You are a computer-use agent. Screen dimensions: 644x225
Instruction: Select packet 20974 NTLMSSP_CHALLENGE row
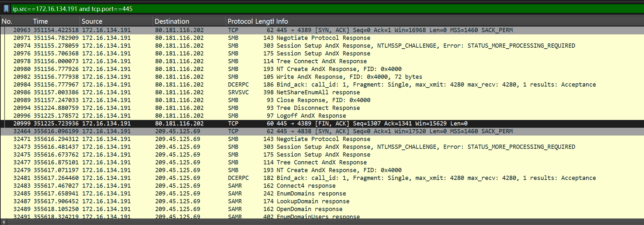pos(322,46)
